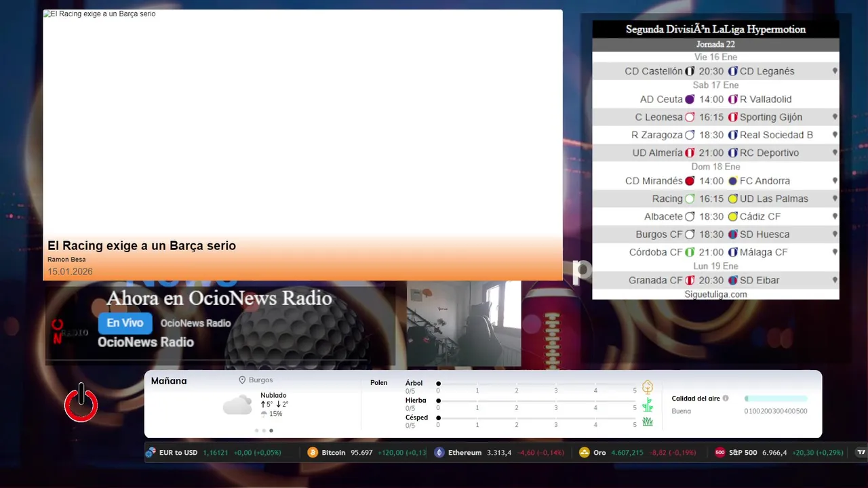Click the Burgos location pin icon
This screenshot has width=868, height=488.
point(242,380)
